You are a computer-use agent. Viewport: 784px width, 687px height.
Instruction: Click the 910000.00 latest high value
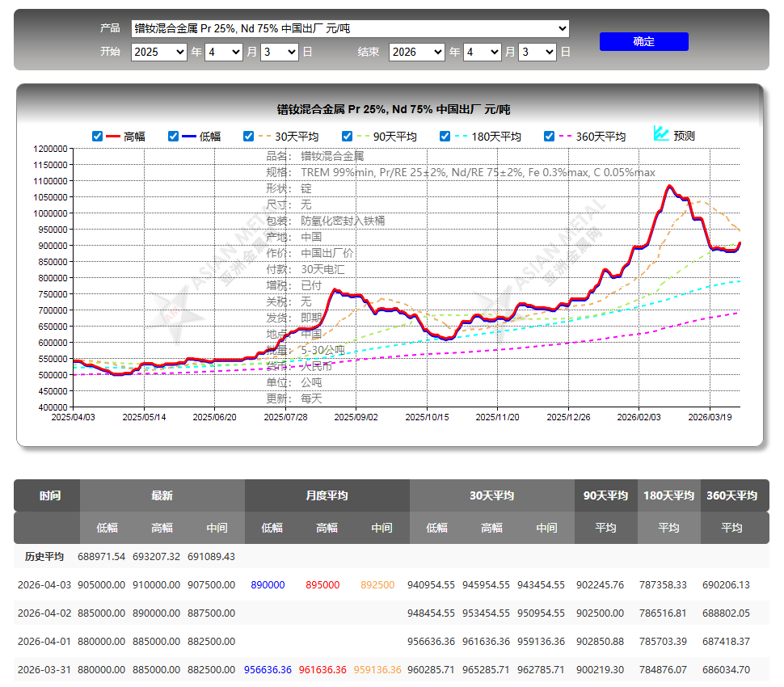pyautogui.click(x=157, y=585)
